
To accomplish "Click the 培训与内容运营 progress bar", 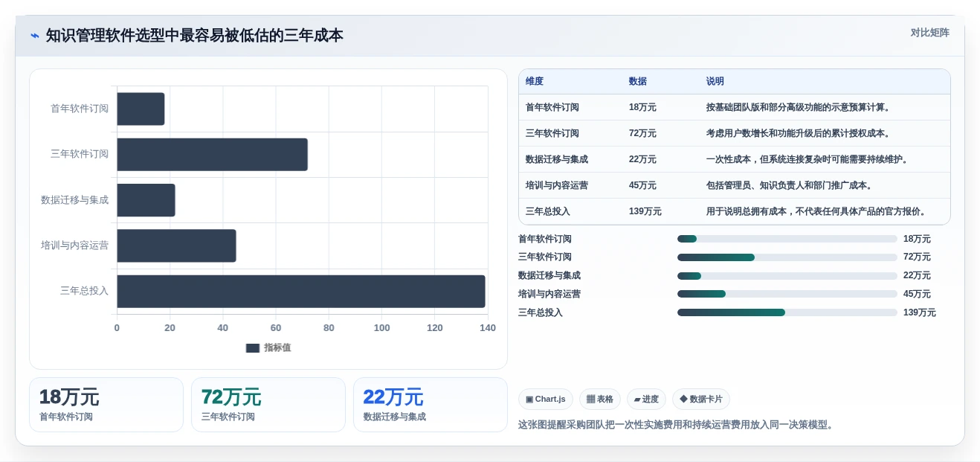I will click(x=787, y=294).
